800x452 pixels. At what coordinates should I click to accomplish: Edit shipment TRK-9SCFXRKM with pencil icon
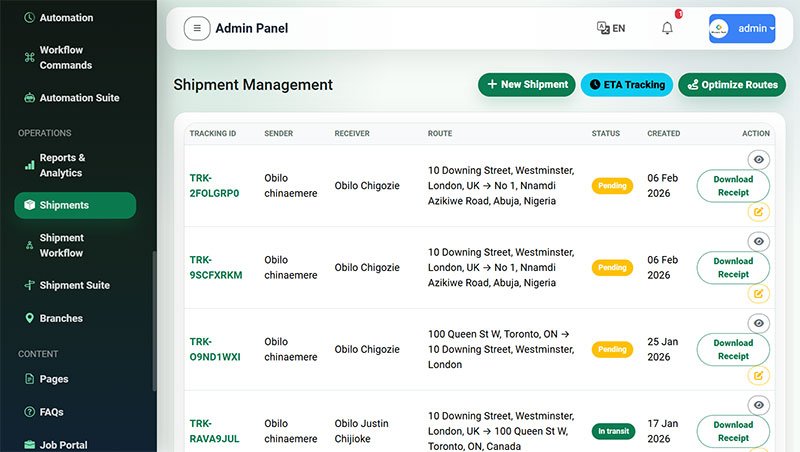759,293
